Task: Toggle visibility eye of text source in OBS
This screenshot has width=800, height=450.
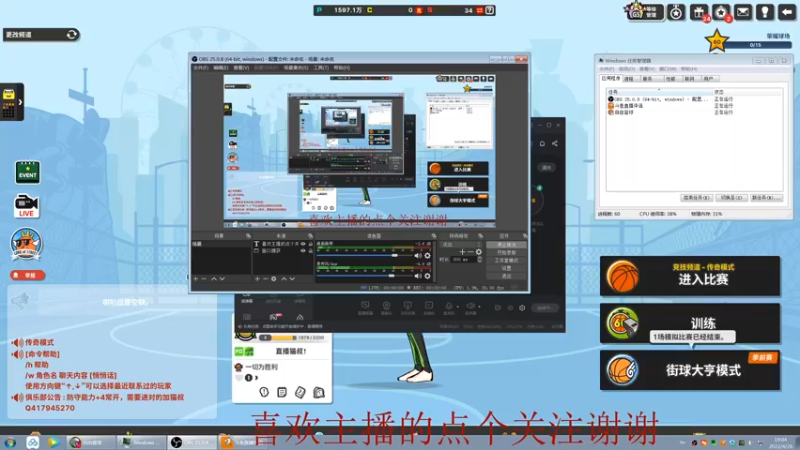Action: (303, 244)
